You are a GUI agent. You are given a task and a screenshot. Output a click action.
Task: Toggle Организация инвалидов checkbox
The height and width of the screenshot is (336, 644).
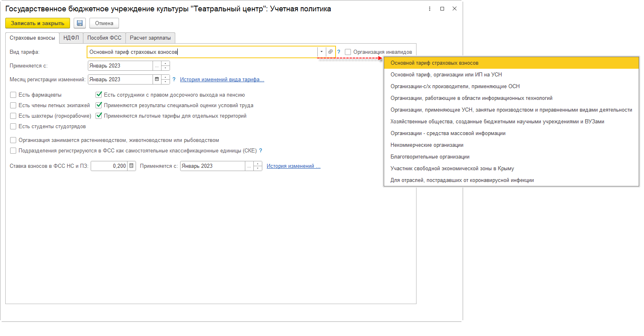tap(348, 52)
